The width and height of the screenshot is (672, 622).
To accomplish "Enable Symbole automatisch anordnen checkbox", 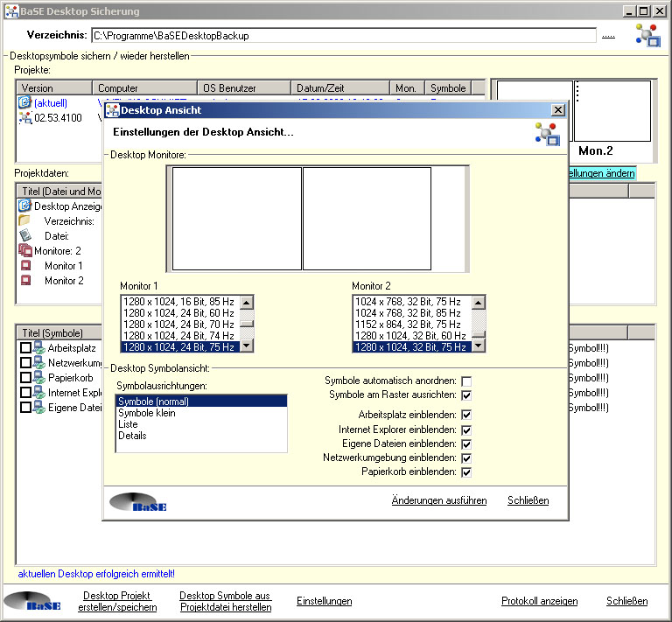I will [x=466, y=381].
